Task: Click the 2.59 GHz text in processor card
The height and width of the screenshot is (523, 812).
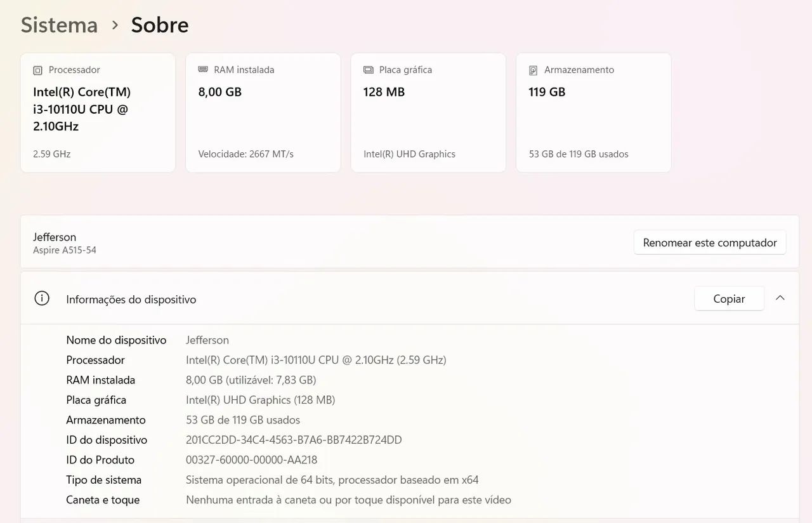Action: [x=52, y=154]
